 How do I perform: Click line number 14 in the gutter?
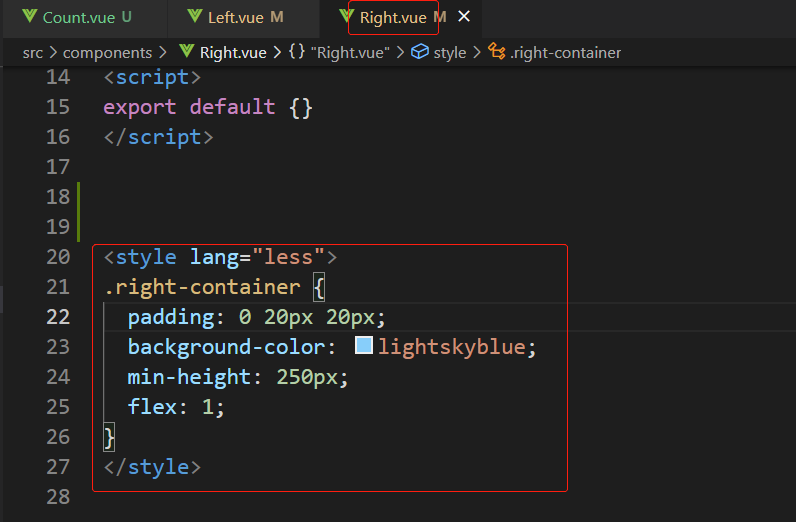(58, 77)
